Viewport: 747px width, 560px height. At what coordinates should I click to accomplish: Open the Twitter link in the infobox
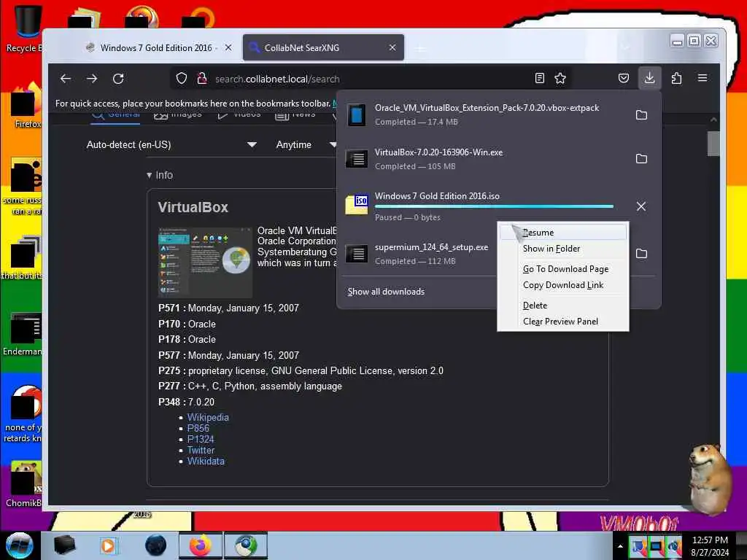(x=201, y=450)
